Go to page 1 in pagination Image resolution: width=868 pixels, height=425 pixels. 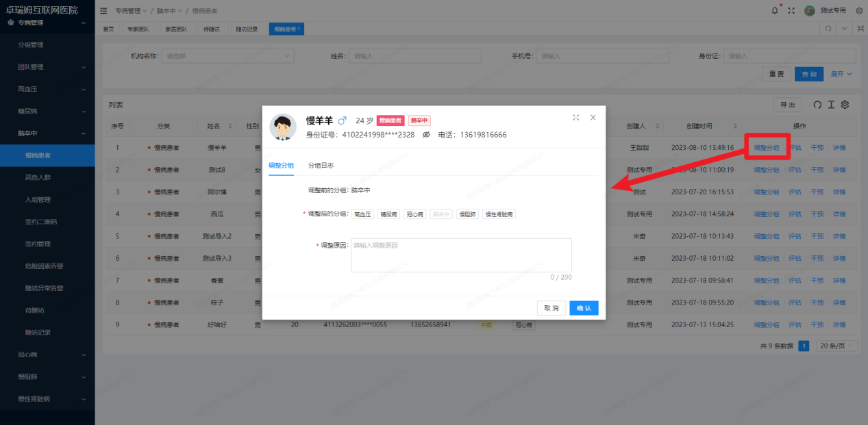click(x=804, y=346)
